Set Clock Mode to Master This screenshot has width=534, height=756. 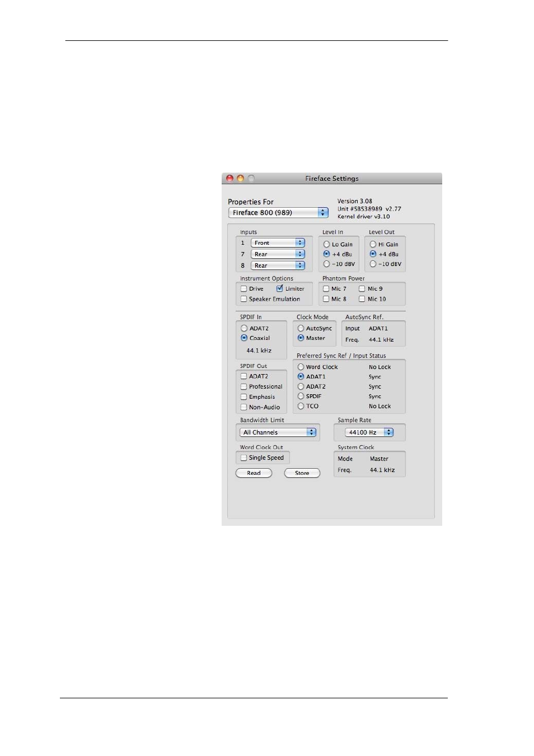[301, 338]
